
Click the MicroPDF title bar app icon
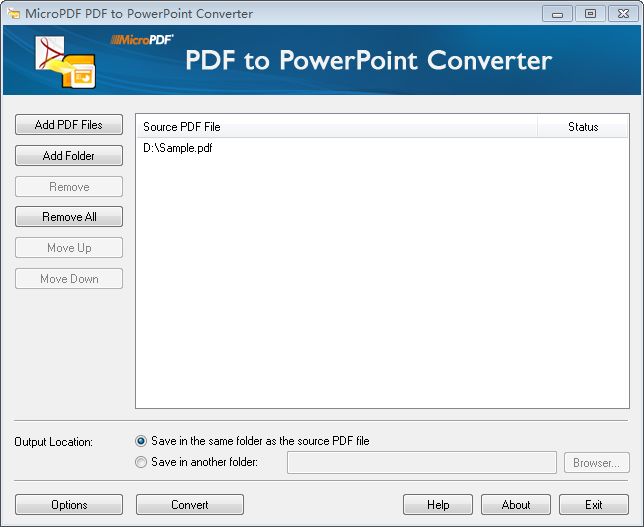click(14, 13)
